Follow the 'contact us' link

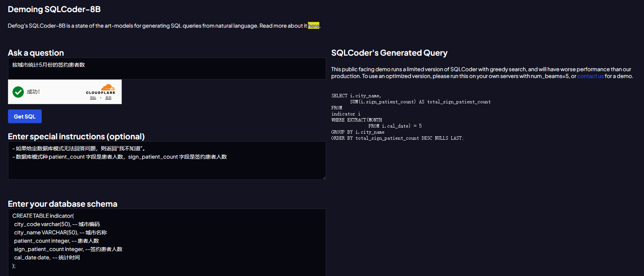pyautogui.click(x=590, y=76)
